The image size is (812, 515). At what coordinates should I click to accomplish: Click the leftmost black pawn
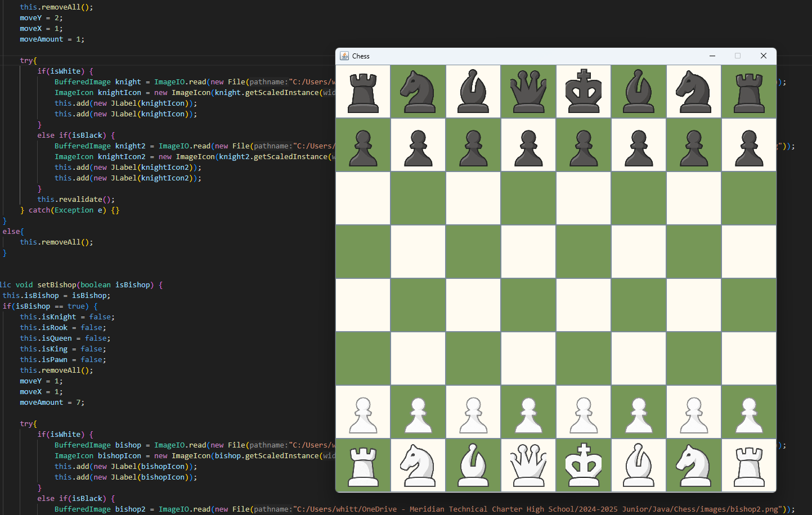[x=362, y=144]
